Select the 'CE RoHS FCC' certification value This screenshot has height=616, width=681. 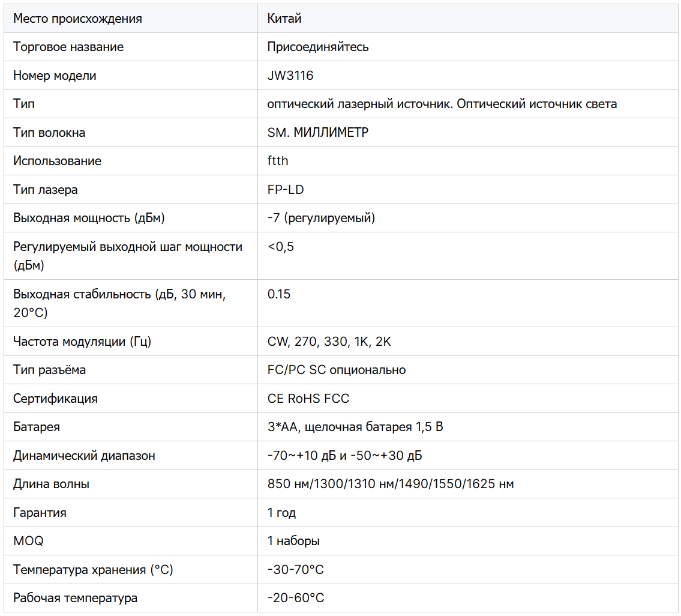(308, 399)
